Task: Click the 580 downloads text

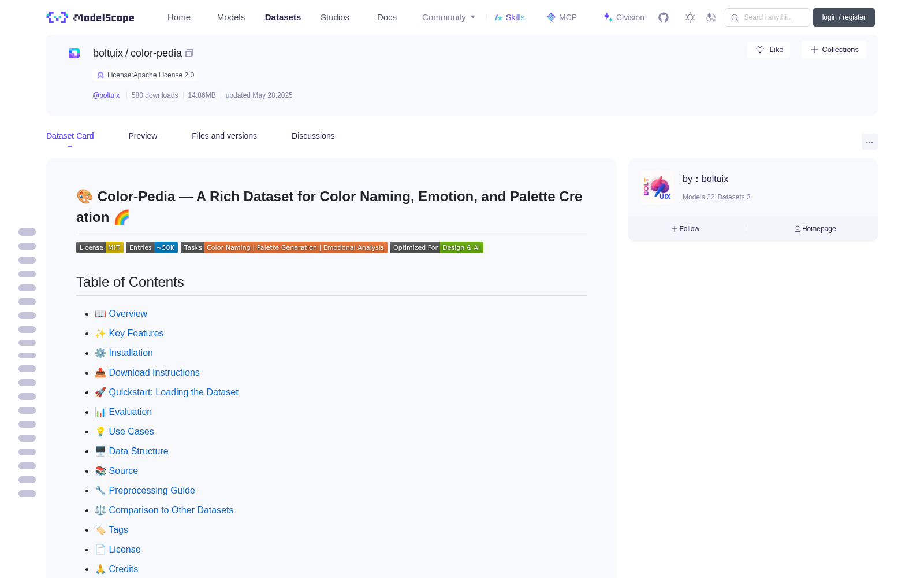Action: coord(155,95)
